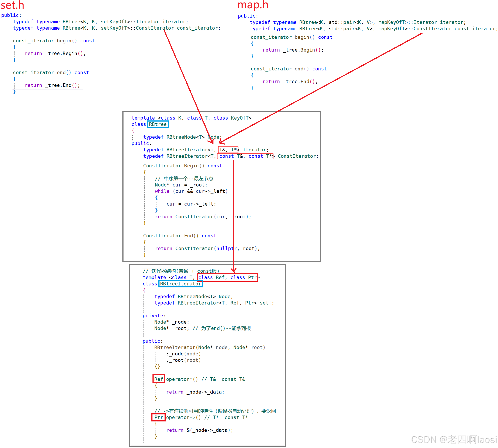Click setKeyOfT ConstIterator typedef in set.h

point(117,28)
